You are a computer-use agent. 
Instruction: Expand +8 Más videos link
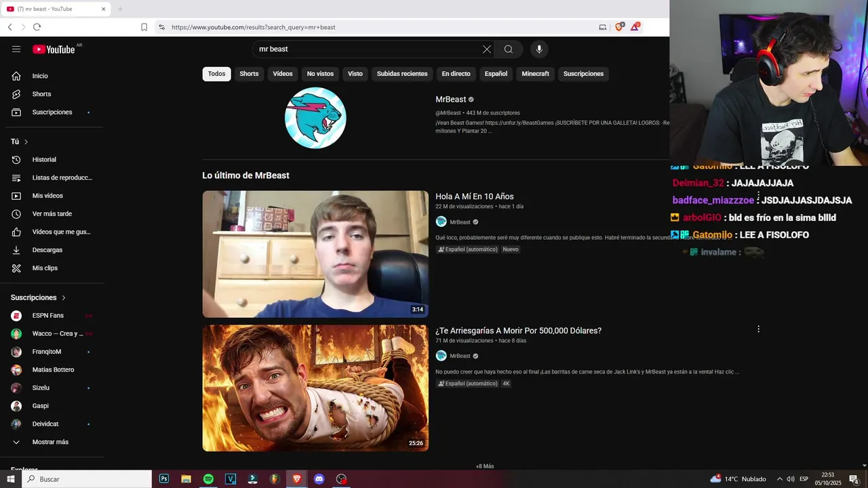[x=485, y=466]
